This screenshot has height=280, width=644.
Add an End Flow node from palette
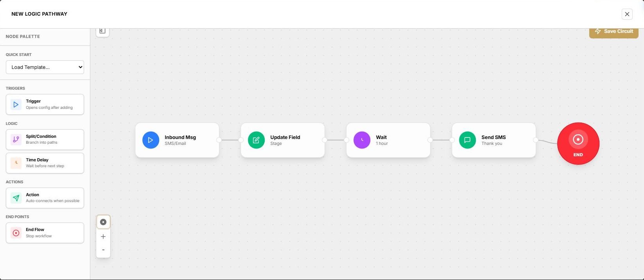[45, 233]
